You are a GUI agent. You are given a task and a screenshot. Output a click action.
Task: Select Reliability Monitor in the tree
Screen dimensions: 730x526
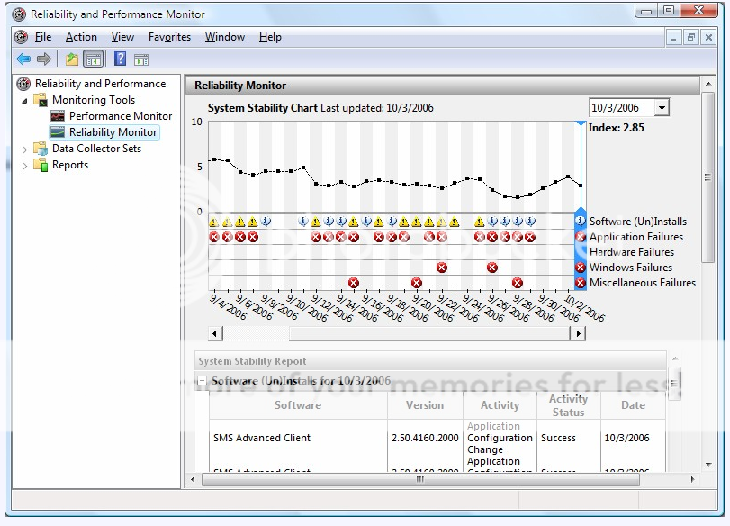112,132
